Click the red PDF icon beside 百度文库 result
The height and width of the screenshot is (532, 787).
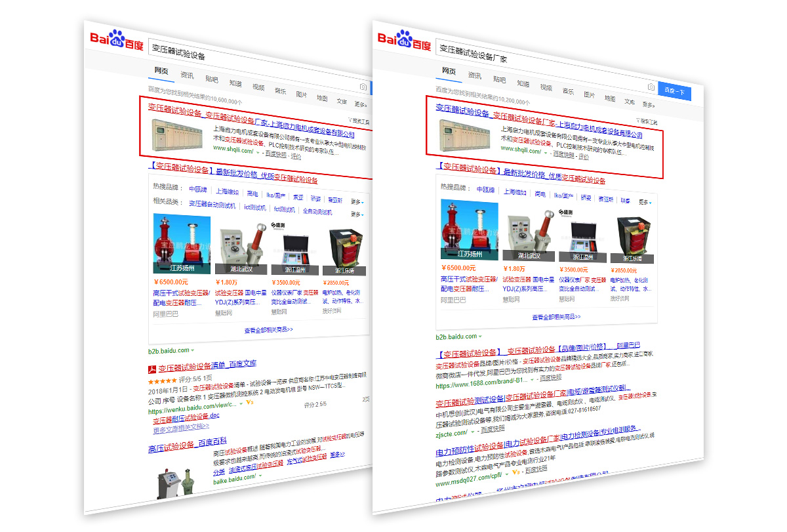(x=151, y=369)
